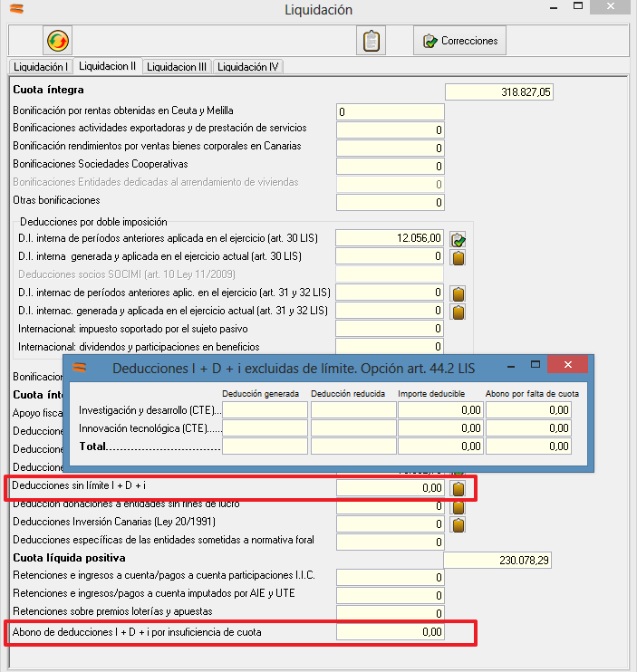Open clipboard icon for D.I. internac períodos anteriores

pos(458,294)
